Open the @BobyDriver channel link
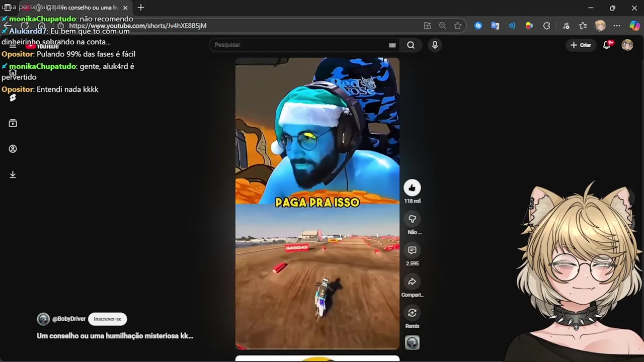Viewport: 644px width, 362px height. click(69, 319)
